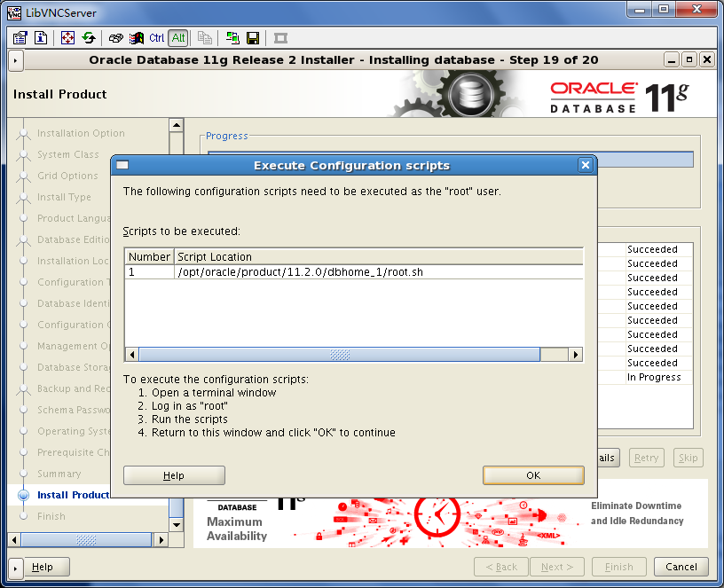Screen dimensions: 724x588
Task: Select Installation Location step
Action: (74, 261)
